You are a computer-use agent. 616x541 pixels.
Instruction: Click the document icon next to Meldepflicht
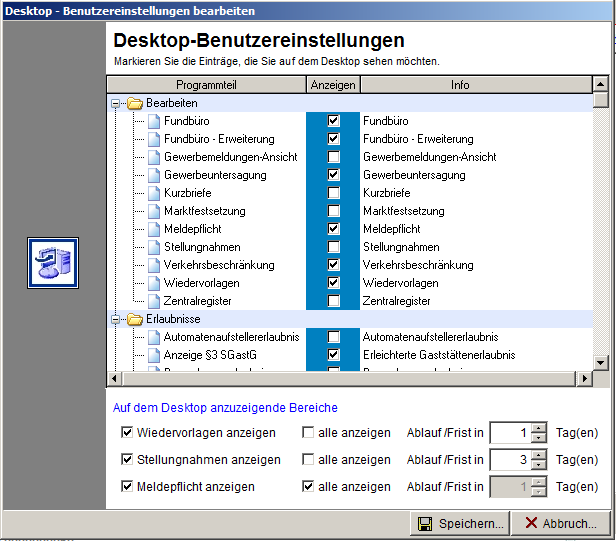pos(154,229)
